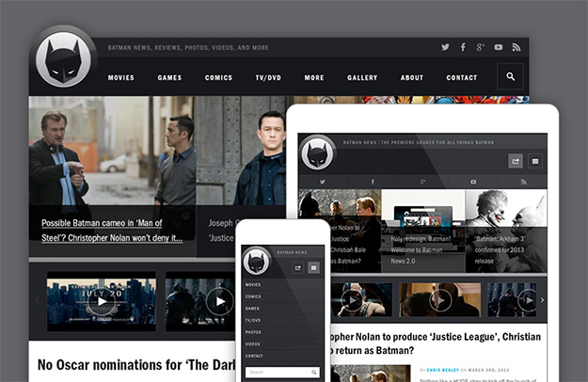Open the Twitter icon in desktop header
The image size is (588, 382).
445,47
